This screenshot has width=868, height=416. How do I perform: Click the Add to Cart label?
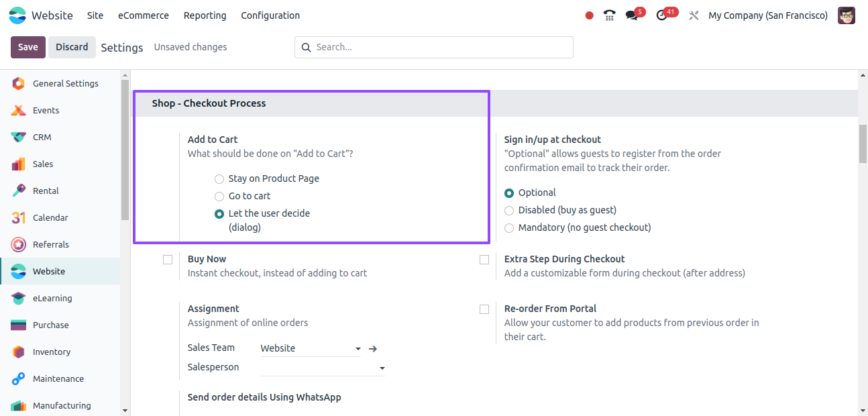tap(213, 140)
